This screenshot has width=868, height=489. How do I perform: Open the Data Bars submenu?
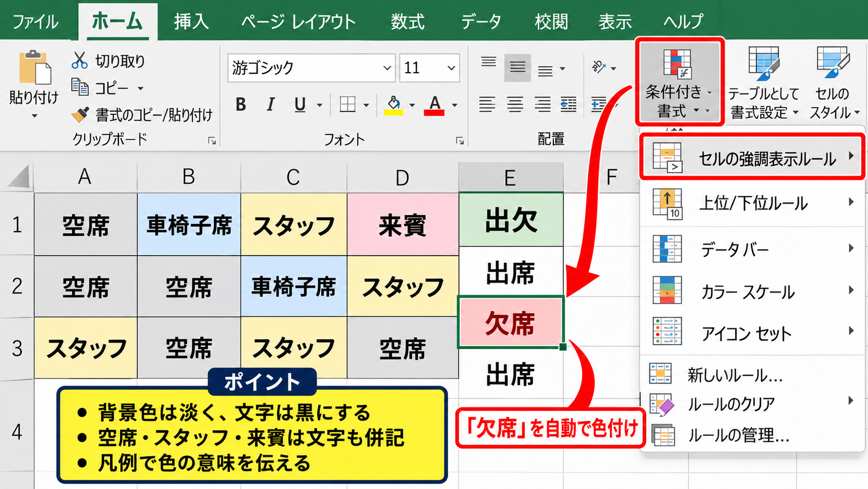(x=753, y=249)
